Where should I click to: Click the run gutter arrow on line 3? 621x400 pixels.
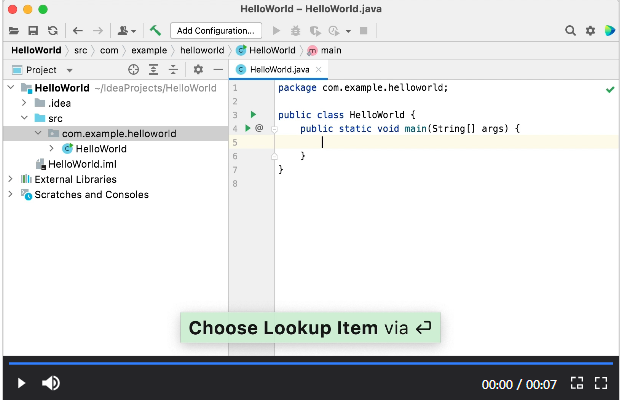253,114
